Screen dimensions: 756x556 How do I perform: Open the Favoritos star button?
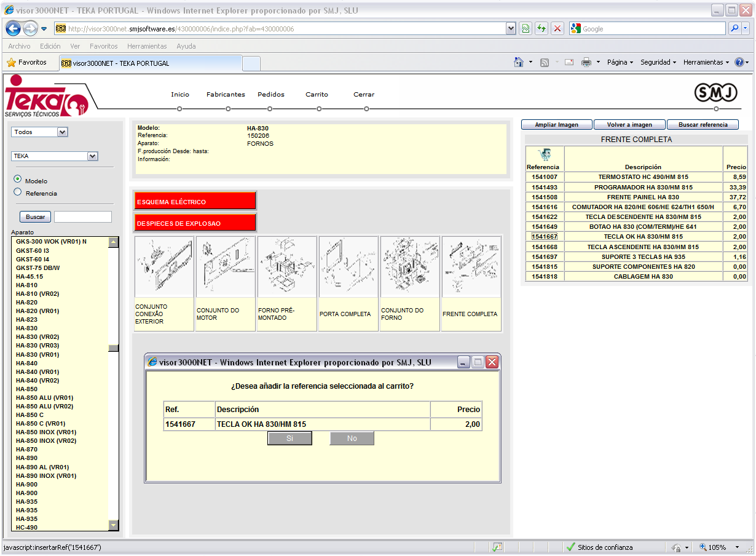tap(27, 62)
